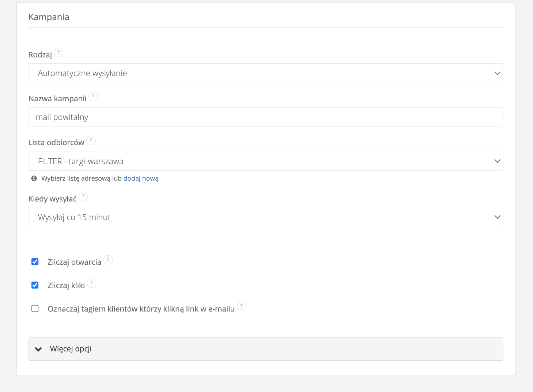This screenshot has height=392, width=533.
Task: Uncheck the Zliczaj otwarcia checkbox
Action: click(x=35, y=262)
